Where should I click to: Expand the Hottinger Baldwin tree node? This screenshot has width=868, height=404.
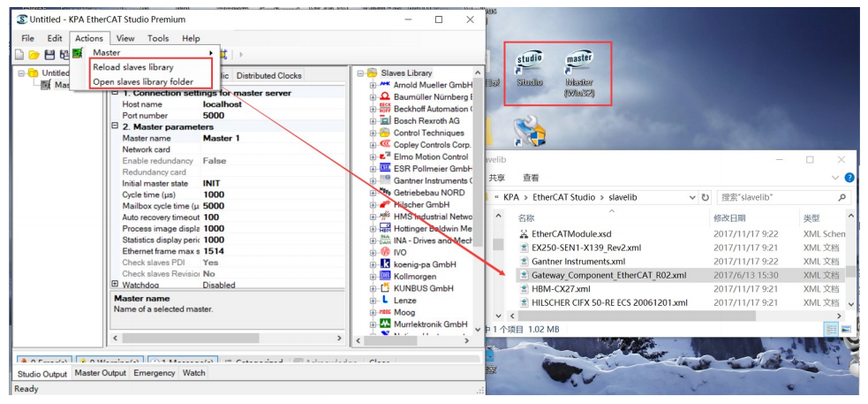373,229
